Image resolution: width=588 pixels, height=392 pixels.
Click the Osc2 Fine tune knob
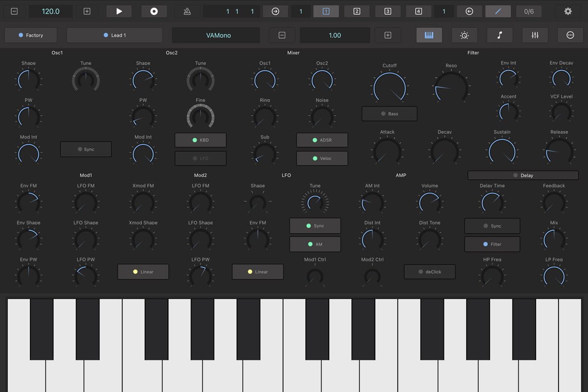coord(200,116)
